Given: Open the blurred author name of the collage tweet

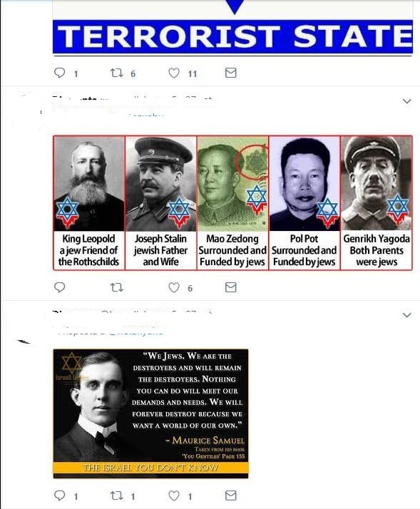Looking at the screenshot, I should click(75, 98).
